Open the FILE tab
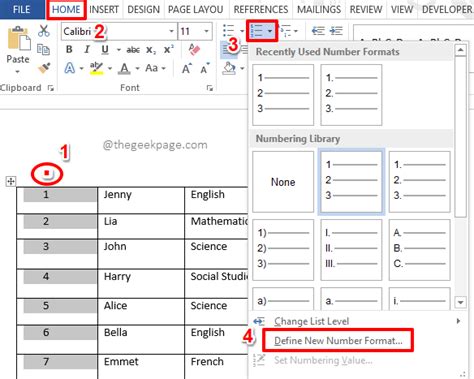This screenshot has height=379, width=474. (21, 9)
